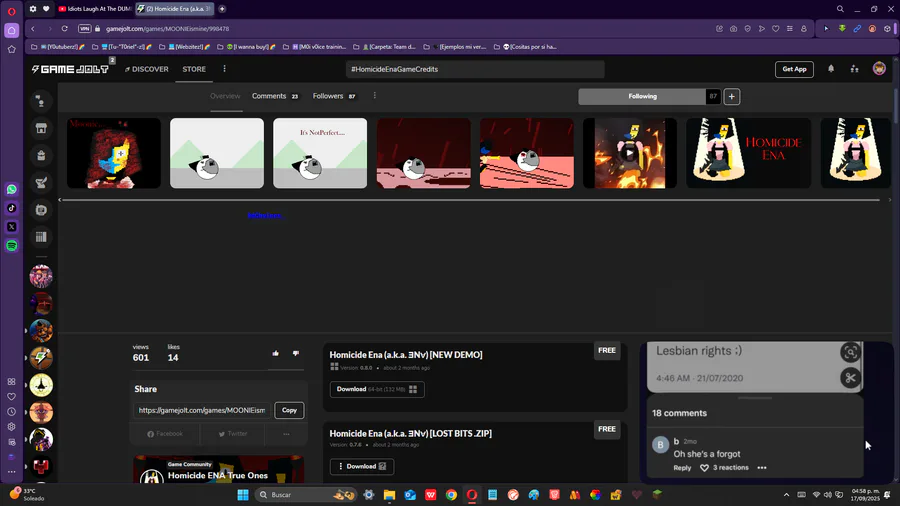Share the game on Facebook

(x=165, y=434)
